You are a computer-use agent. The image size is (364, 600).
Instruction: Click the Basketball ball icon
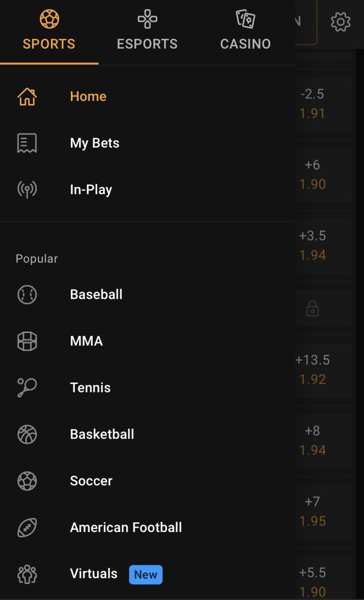27,434
